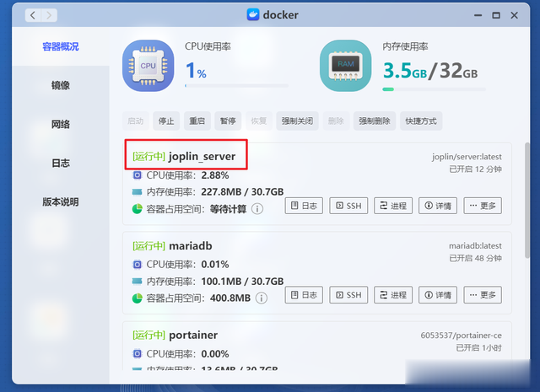Open 日志 for mariadb container
This screenshot has width=540, height=392.
tap(304, 294)
